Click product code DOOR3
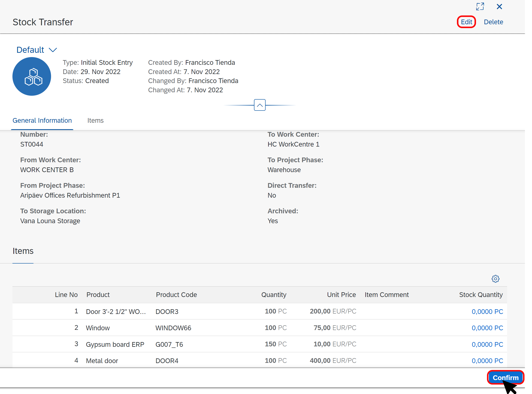Image resolution: width=532 pixels, height=394 pixels. 167,312
